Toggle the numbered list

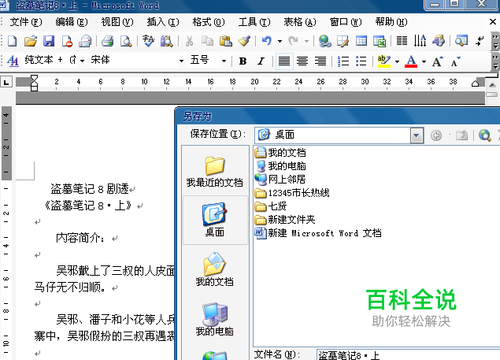(x=343, y=61)
